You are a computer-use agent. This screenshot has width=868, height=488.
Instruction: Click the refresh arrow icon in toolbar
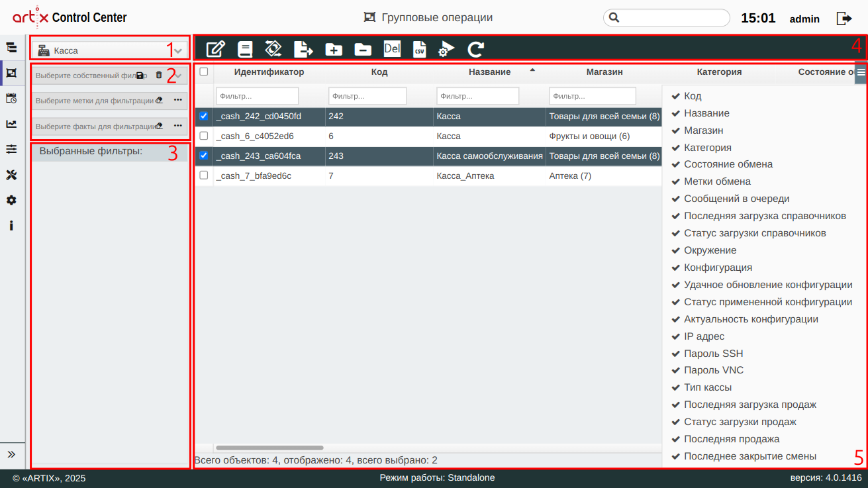pos(475,49)
